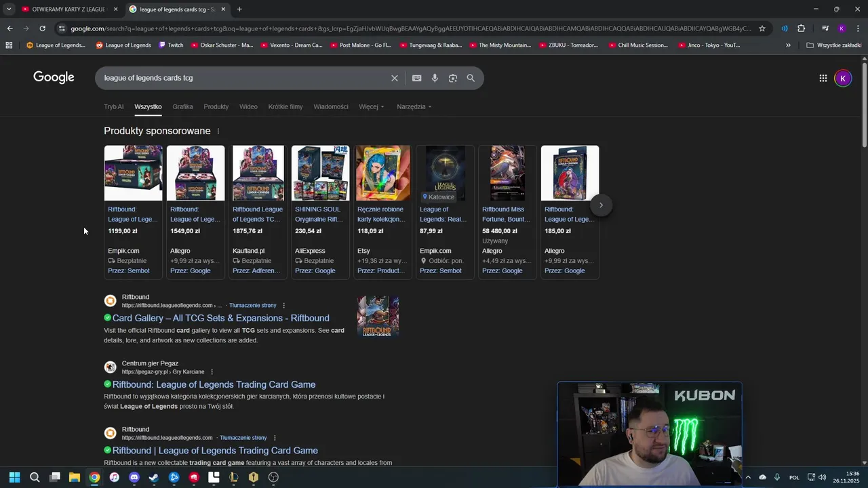Image resolution: width=868 pixels, height=488 pixels.
Task: Go to the Google homepage via the logo
Action: tap(54, 77)
